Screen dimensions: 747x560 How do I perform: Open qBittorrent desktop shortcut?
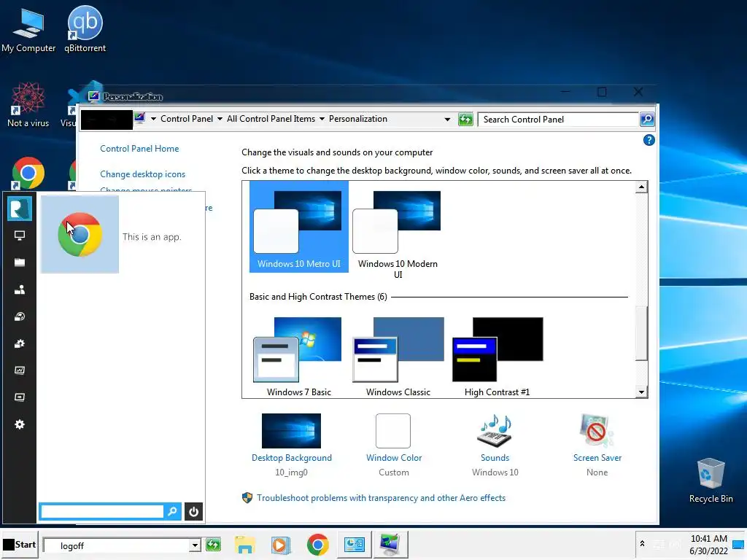[x=85, y=29]
